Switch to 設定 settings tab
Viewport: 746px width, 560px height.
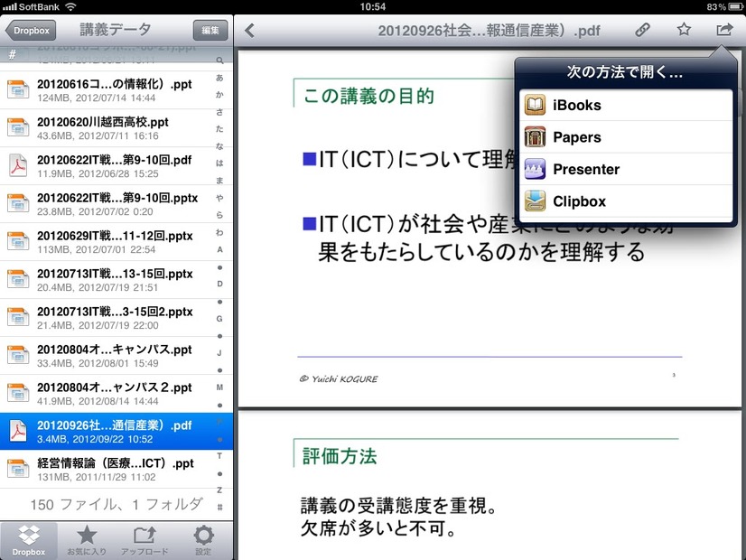tap(203, 540)
